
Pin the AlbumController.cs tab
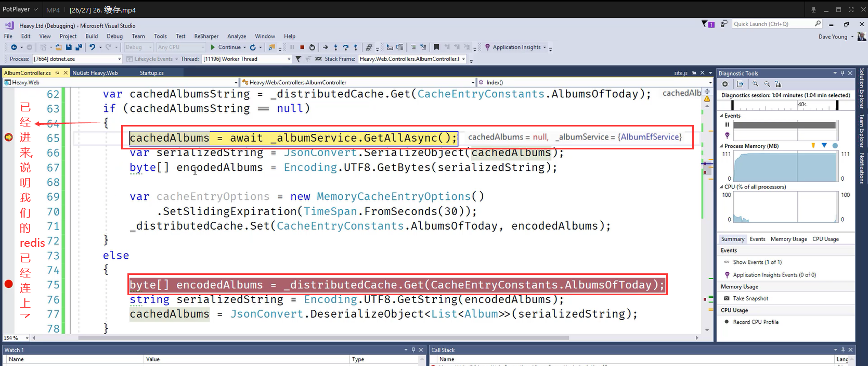pyautogui.click(x=58, y=73)
